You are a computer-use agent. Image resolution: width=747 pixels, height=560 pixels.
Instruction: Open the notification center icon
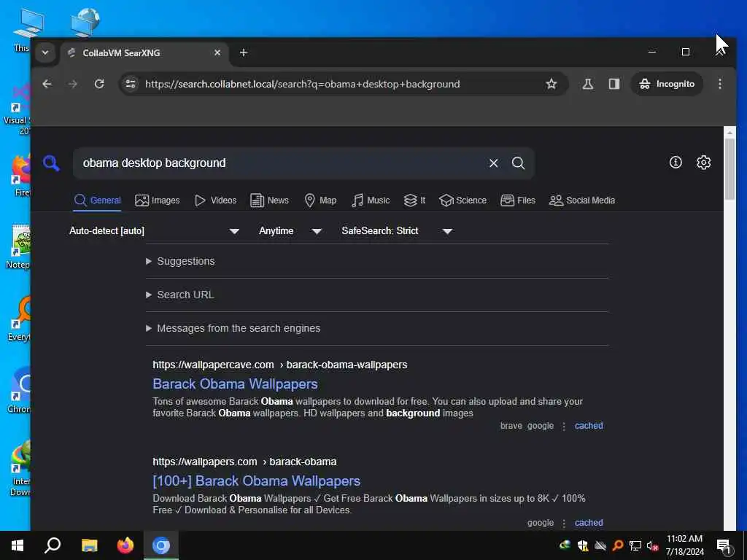pos(724,545)
